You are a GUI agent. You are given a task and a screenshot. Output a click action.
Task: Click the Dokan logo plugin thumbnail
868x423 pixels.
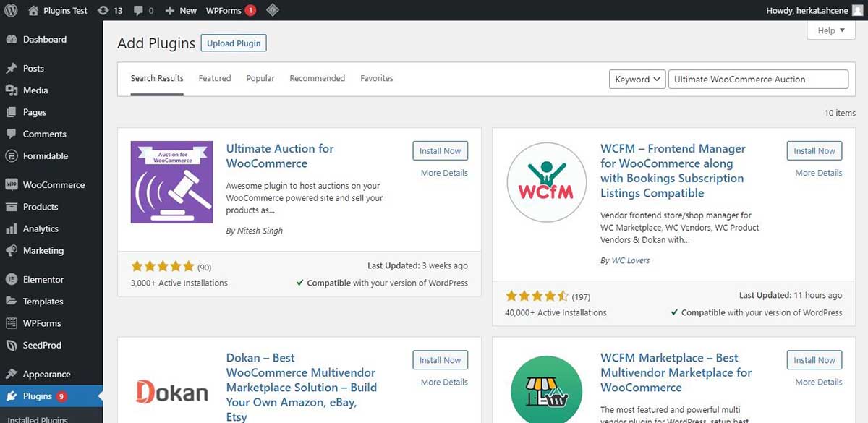pyautogui.click(x=171, y=391)
